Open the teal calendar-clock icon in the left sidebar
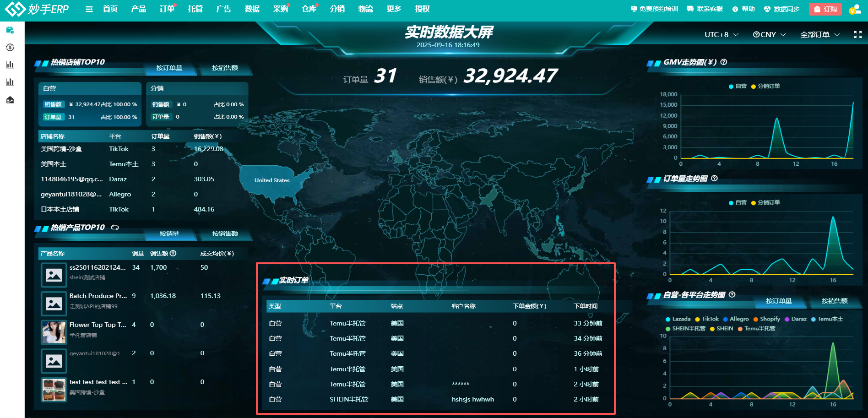Screen dimensions: 868x418 [x=10, y=30]
